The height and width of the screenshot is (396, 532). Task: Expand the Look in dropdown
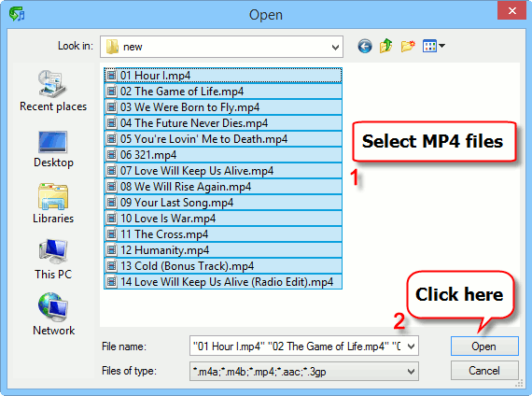pos(335,47)
